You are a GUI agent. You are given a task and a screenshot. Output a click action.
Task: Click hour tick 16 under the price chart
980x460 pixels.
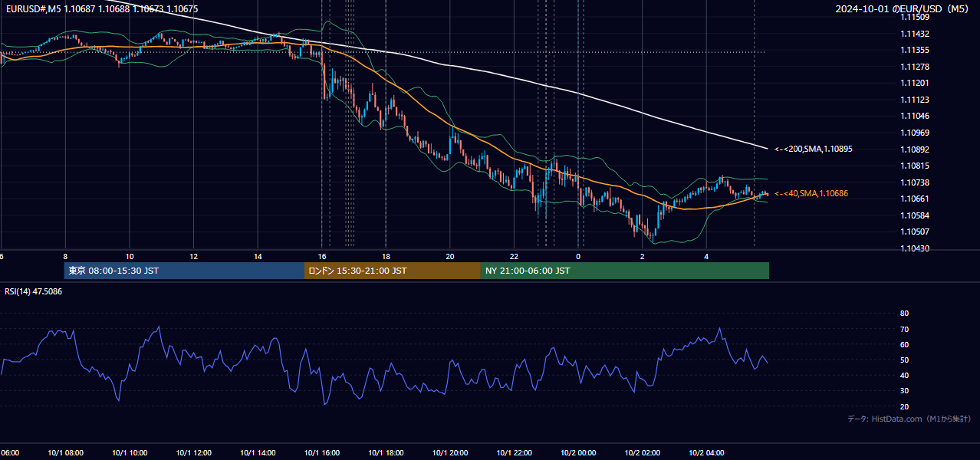point(322,257)
